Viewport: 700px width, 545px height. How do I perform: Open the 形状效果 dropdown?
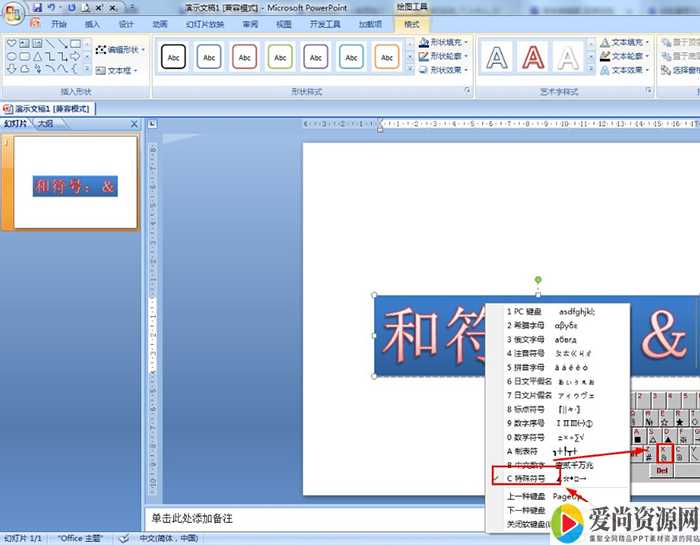click(x=444, y=70)
